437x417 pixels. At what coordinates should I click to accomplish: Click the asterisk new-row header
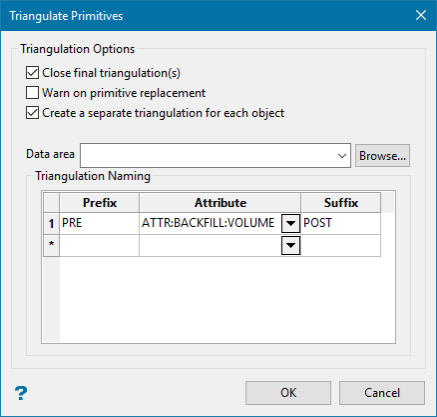tap(51, 246)
